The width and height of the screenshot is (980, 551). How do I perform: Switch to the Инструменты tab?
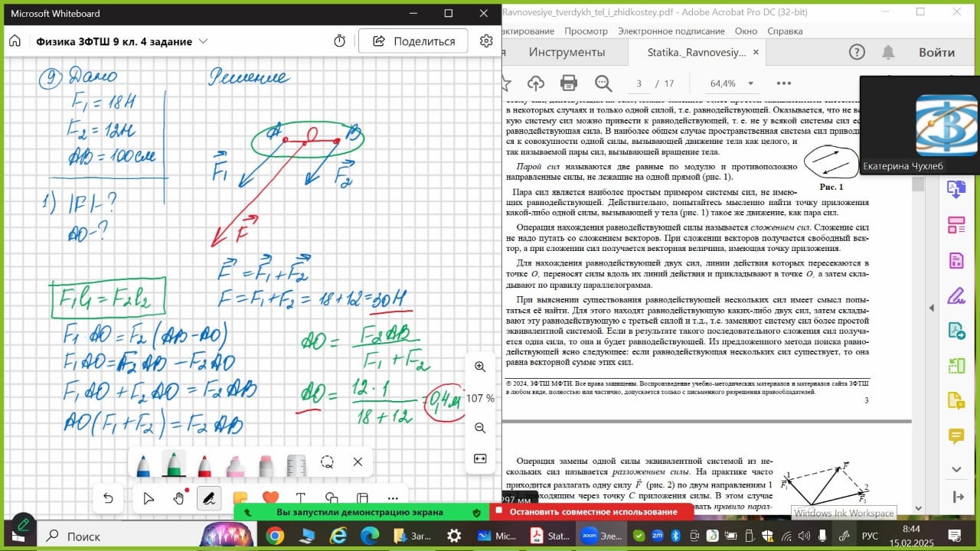tap(567, 52)
